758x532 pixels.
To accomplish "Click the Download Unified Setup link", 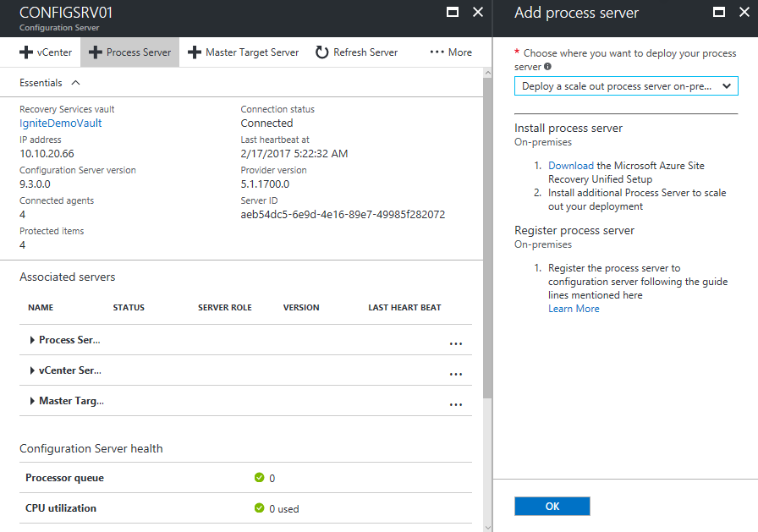I will [x=570, y=166].
